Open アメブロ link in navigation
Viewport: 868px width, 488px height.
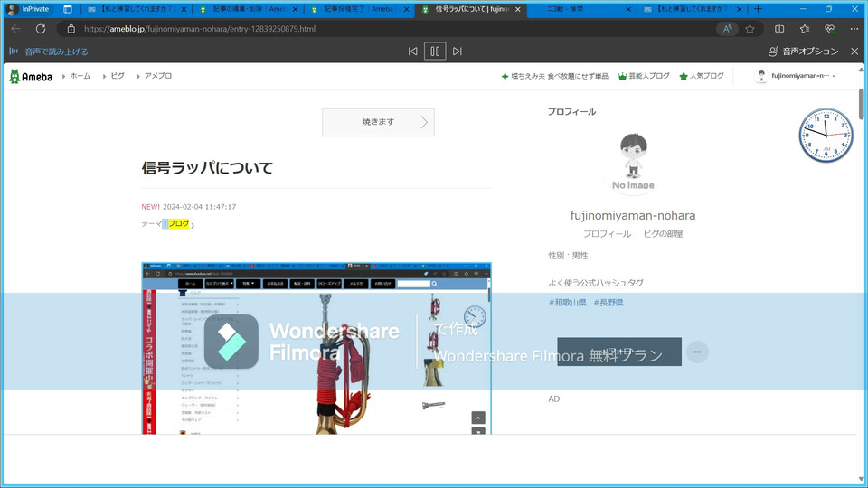(157, 76)
